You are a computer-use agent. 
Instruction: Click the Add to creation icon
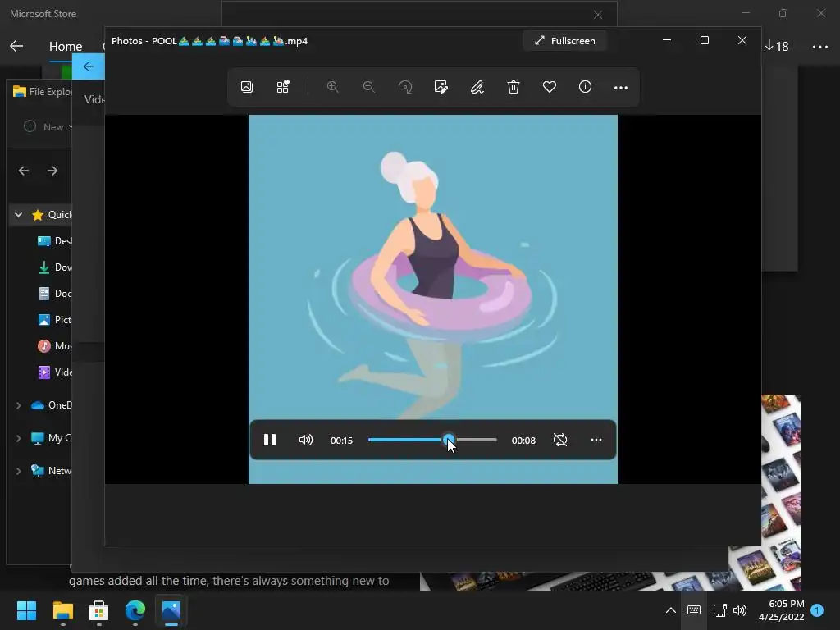[283, 87]
